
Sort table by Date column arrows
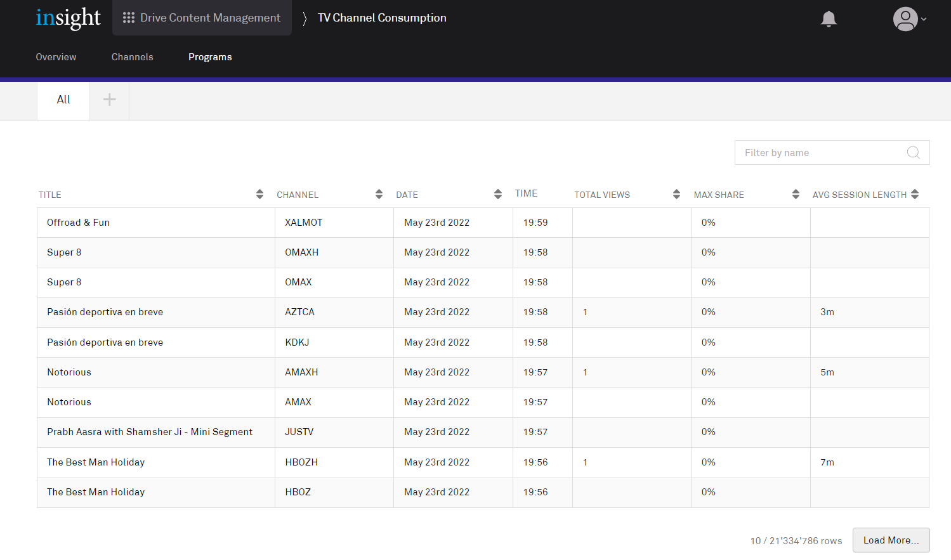(x=498, y=195)
